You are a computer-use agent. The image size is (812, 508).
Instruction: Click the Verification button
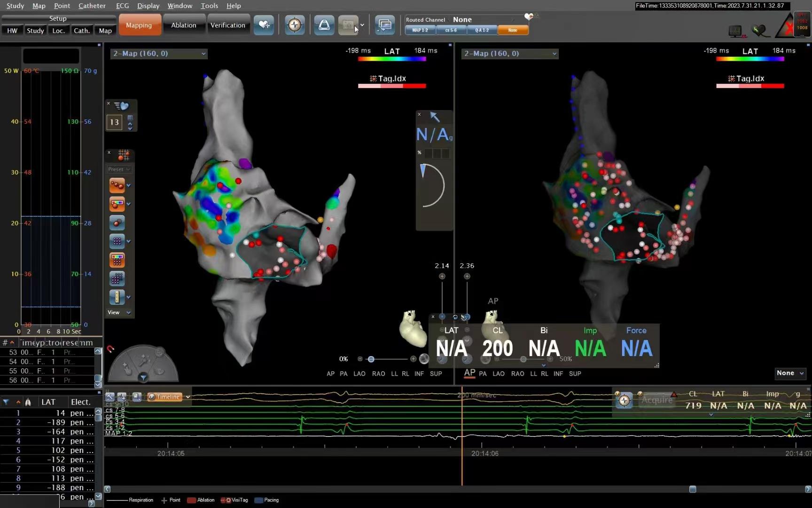point(227,25)
